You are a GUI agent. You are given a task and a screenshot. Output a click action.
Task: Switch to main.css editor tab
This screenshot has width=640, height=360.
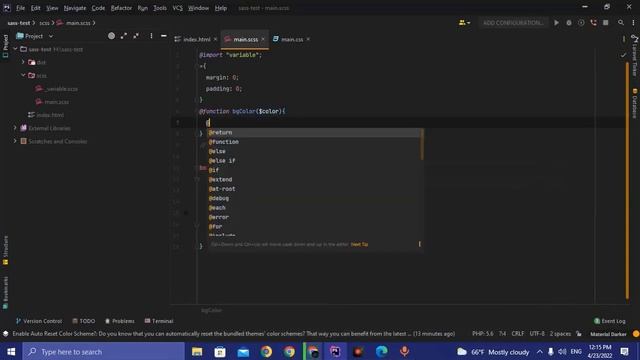point(288,39)
